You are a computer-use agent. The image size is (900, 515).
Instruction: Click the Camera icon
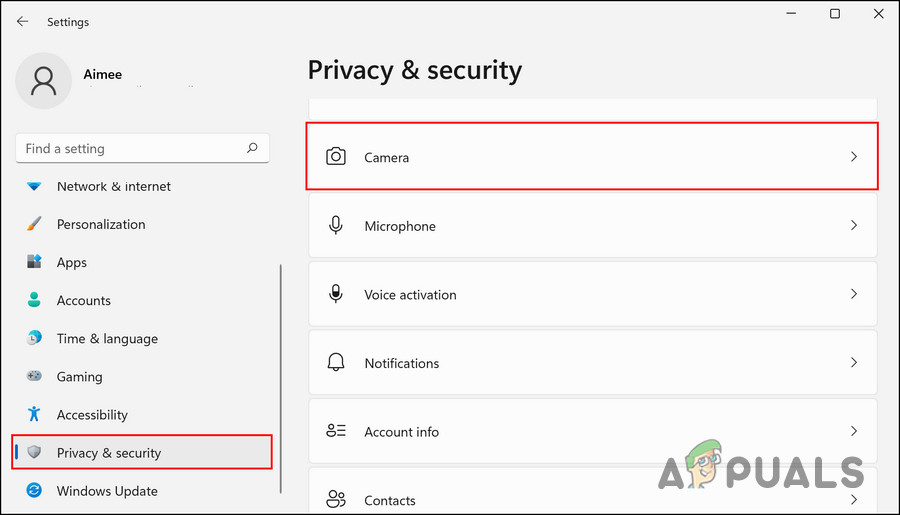pos(336,157)
